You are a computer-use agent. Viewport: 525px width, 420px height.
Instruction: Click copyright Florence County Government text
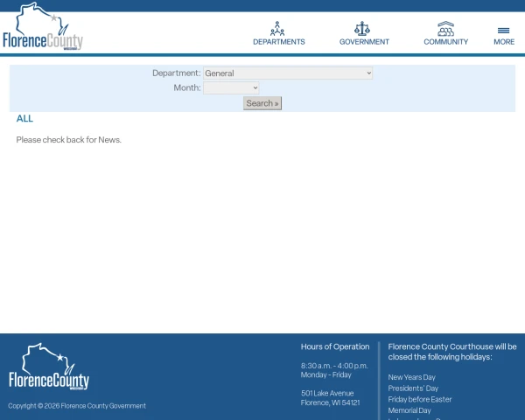(77, 406)
